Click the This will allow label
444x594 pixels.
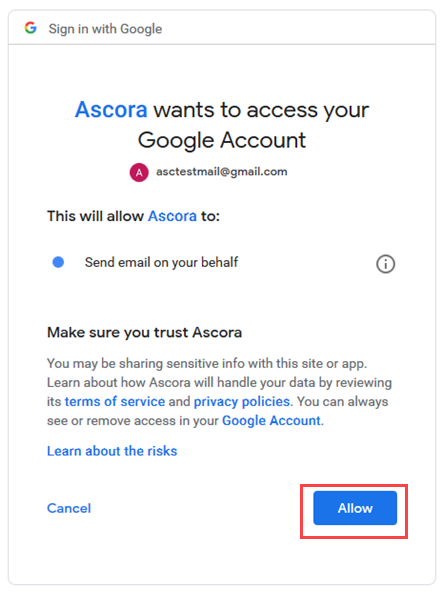(x=95, y=216)
